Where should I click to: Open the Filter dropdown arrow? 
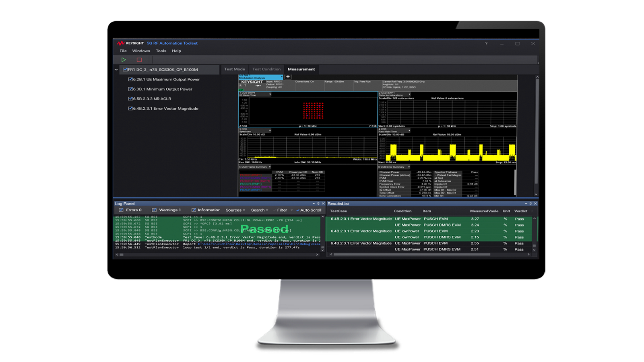point(292,210)
